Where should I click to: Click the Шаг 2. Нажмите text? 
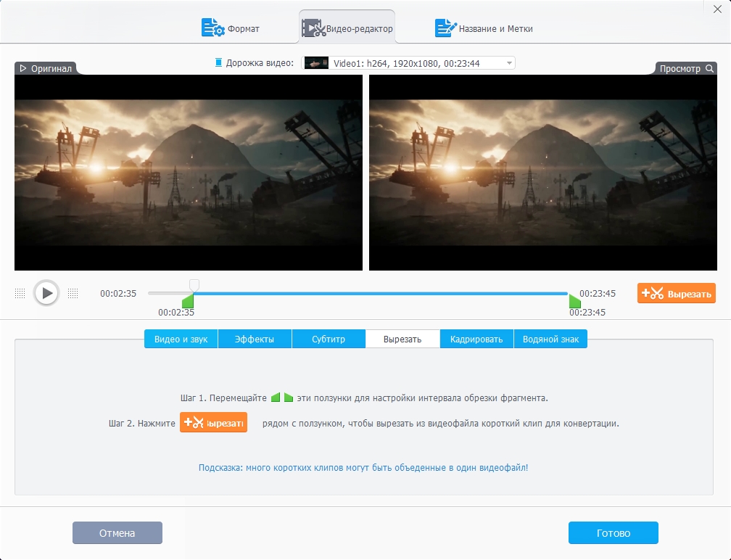coord(141,424)
